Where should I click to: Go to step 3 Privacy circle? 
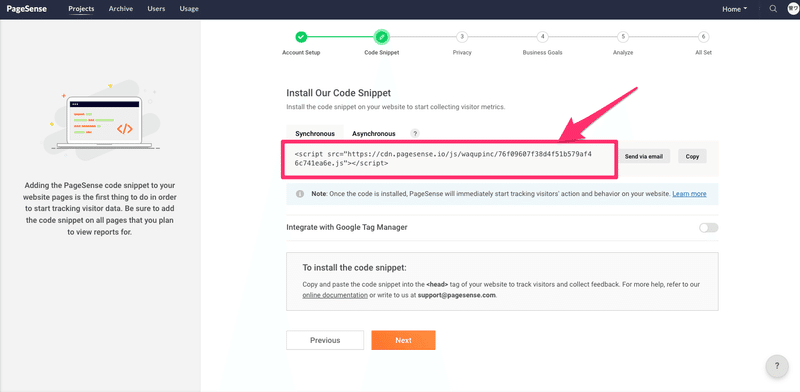(x=462, y=37)
